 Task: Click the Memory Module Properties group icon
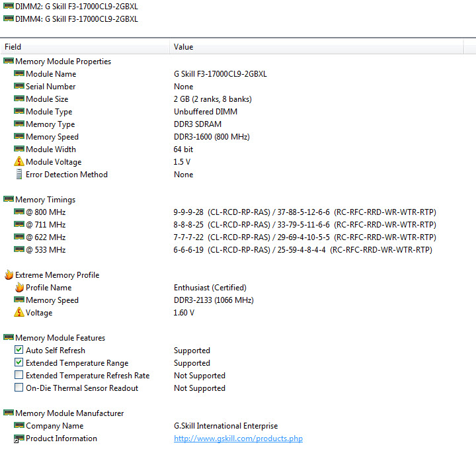click(x=9, y=61)
